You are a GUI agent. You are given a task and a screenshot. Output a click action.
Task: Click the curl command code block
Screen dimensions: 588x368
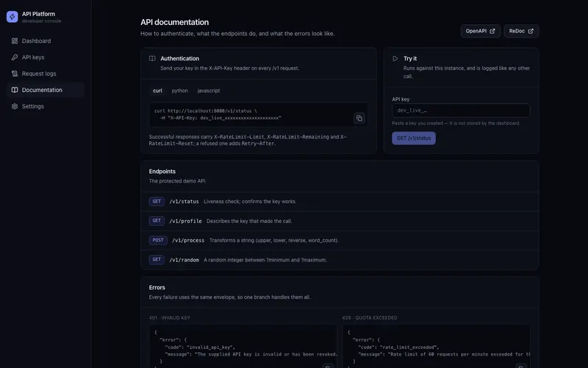(259, 115)
